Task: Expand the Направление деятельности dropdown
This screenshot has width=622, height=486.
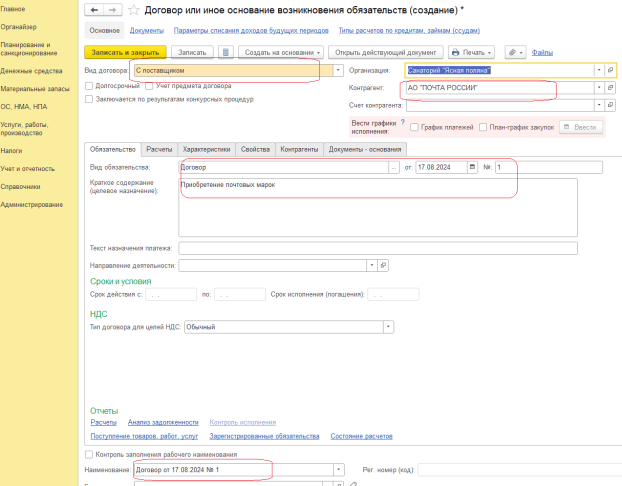Action: 372,265
